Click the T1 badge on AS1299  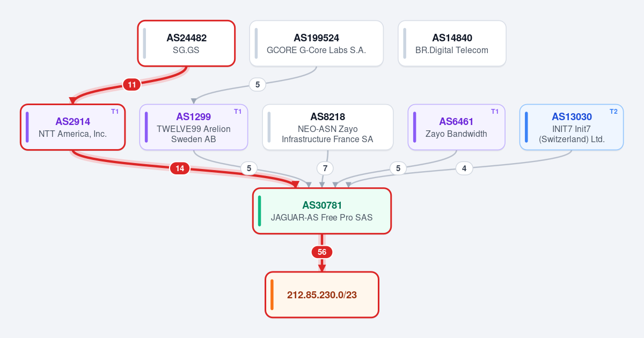[238, 112]
